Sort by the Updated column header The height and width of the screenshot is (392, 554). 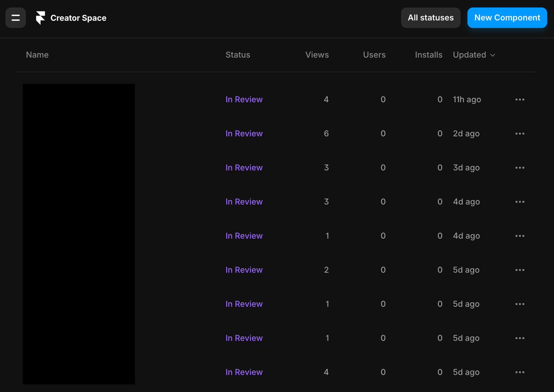(x=474, y=55)
